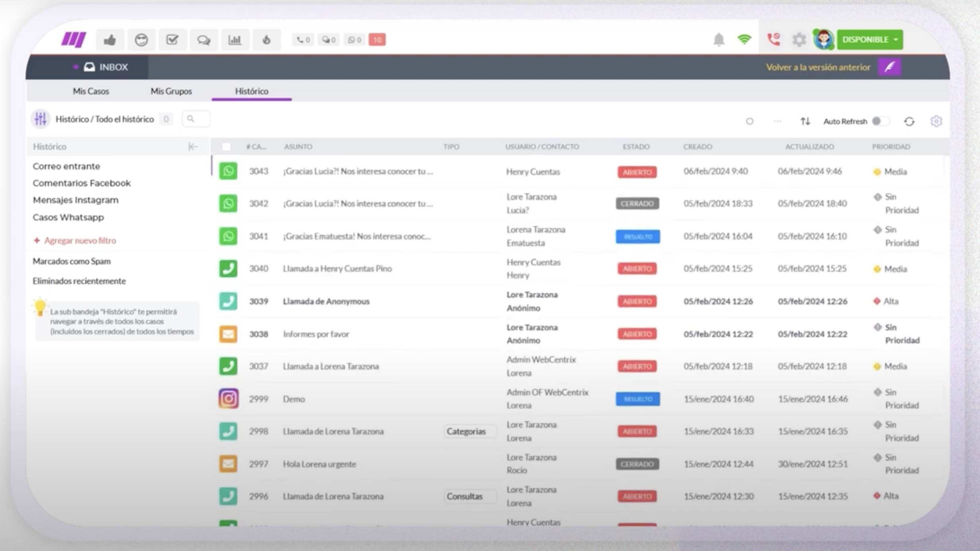Open case 'Llamada de Anonymous'
The image size is (980, 551).
pyautogui.click(x=326, y=301)
